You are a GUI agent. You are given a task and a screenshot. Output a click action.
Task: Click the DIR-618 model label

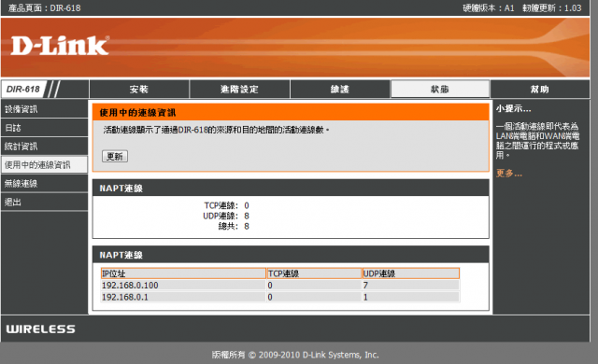[x=23, y=89]
